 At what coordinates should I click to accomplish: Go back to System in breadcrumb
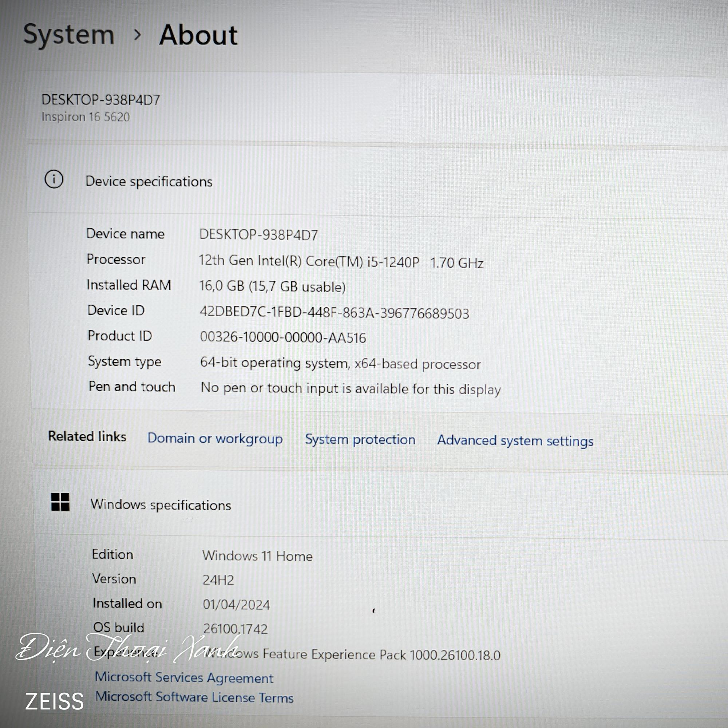point(69,35)
